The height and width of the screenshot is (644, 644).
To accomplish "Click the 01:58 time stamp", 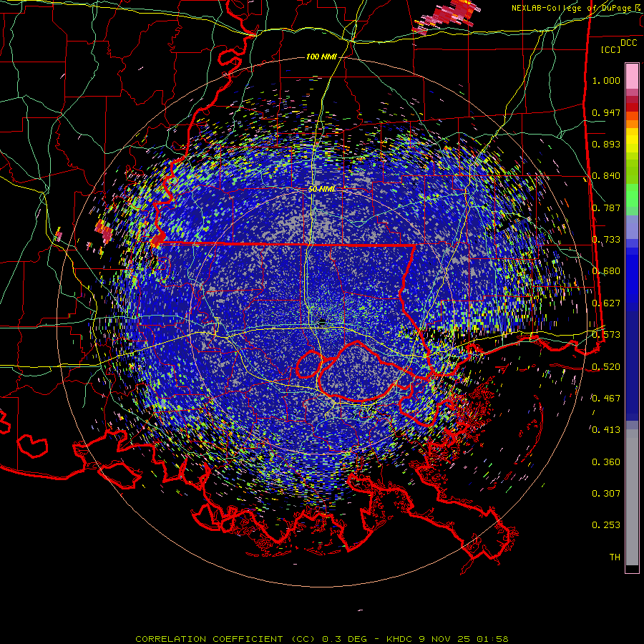I will click(x=493, y=639).
